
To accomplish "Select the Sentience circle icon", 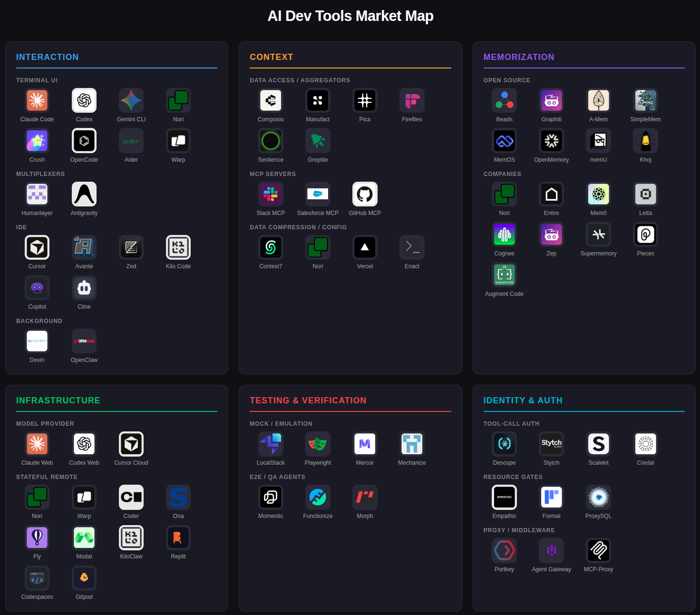I will (x=271, y=141).
